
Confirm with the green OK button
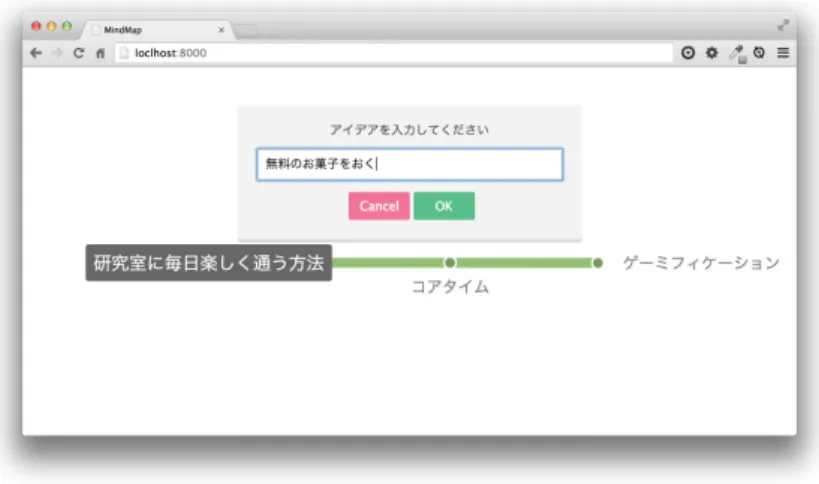[x=444, y=206]
